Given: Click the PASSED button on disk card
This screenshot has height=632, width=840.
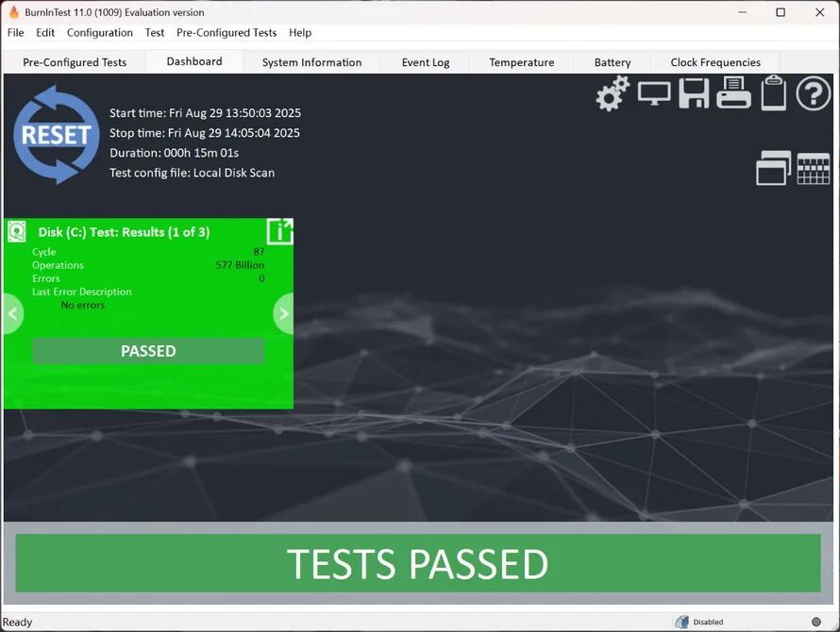Looking at the screenshot, I should pyautogui.click(x=148, y=351).
